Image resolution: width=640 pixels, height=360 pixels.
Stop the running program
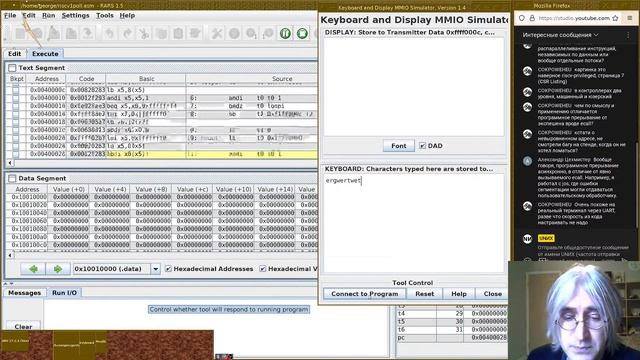coord(302,33)
